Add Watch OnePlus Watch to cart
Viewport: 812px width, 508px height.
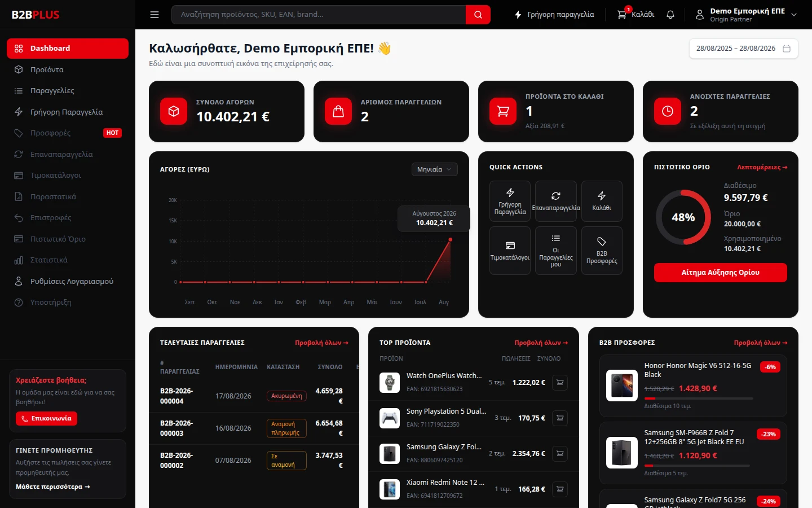click(x=560, y=383)
